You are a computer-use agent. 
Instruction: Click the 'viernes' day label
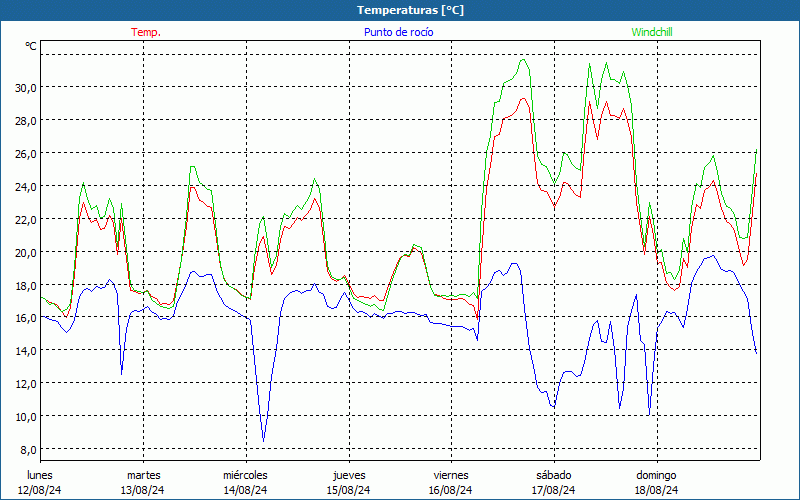(x=451, y=475)
